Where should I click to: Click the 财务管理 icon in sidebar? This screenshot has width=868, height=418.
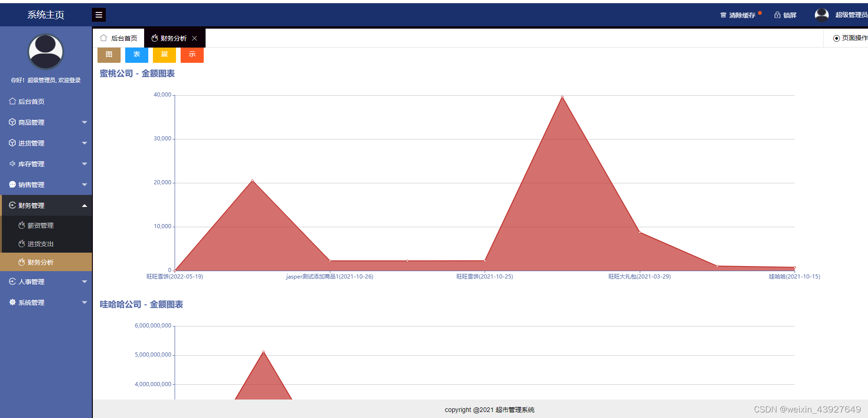(x=12, y=205)
